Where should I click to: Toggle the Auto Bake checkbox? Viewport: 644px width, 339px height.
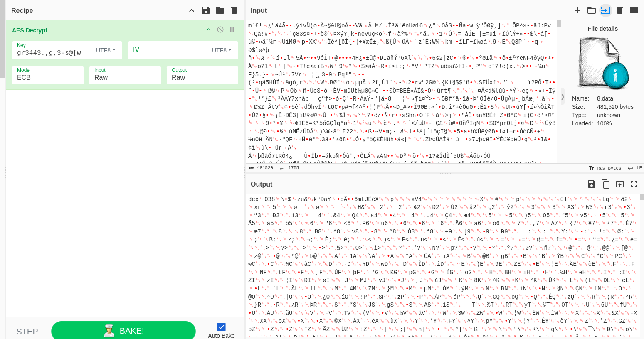coord(221,327)
